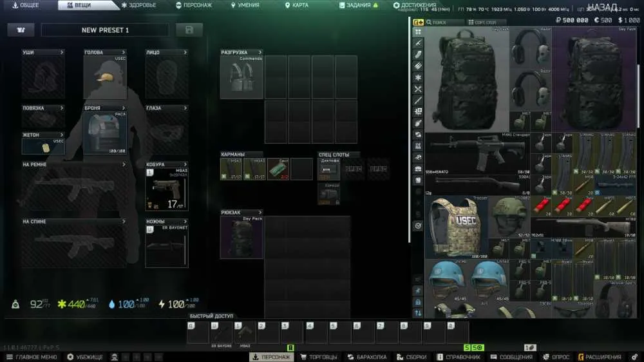Image resolution: width=644 pixels, height=362 pixels.
Task: Select the equipped M9A3 pistol in holster
Action: [x=167, y=189]
